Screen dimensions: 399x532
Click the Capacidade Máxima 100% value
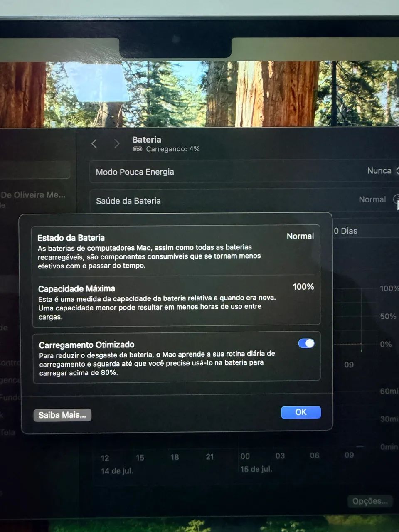[x=303, y=287]
